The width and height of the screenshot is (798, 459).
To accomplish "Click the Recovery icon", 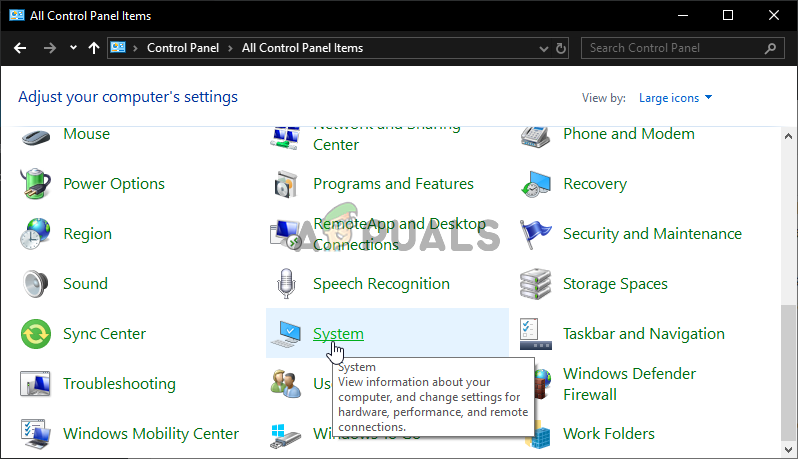I will click(536, 184).
